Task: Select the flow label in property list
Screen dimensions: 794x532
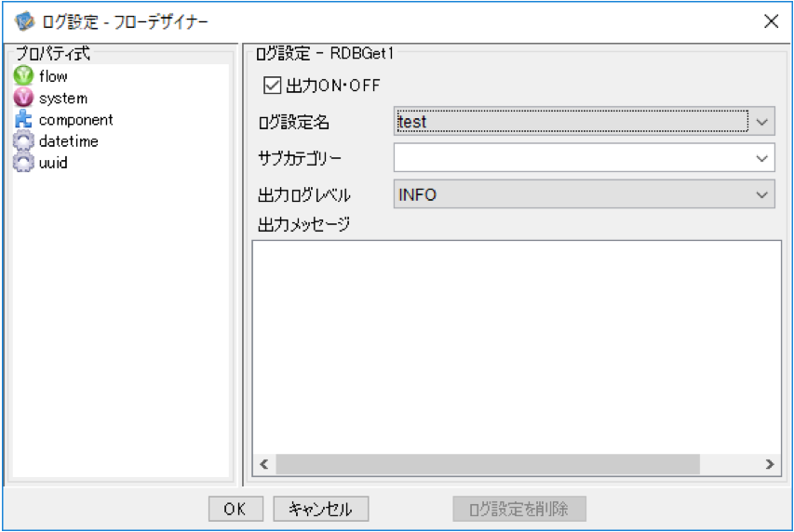Action: [x=53, y=76]
